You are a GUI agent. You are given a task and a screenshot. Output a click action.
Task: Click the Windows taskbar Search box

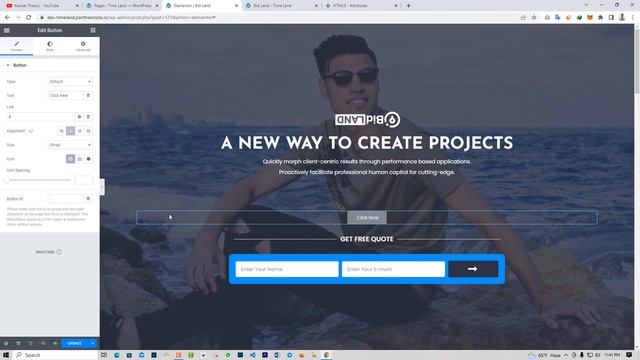(56, 355)
